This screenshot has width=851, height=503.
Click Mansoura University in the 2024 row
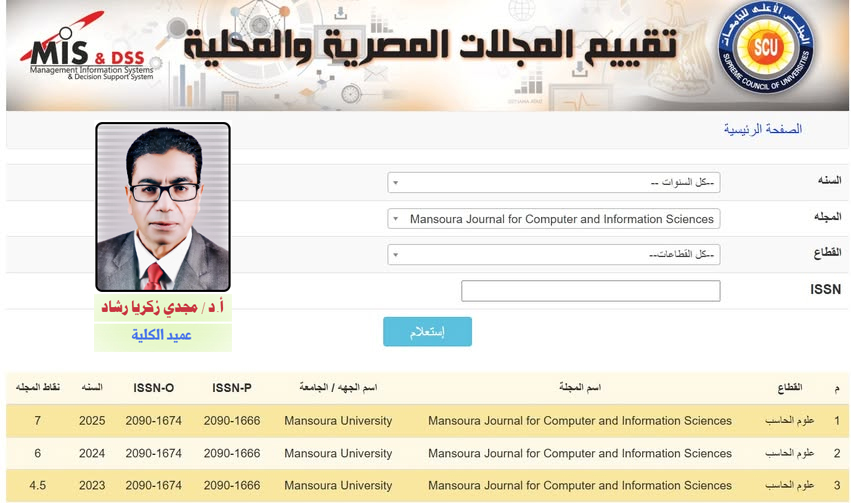pos(338,453)
